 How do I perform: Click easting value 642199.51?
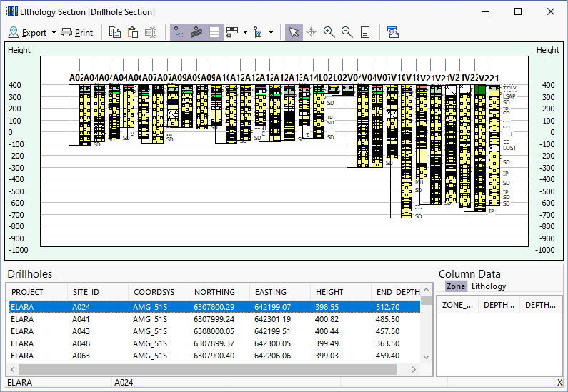tap(272, 331)
